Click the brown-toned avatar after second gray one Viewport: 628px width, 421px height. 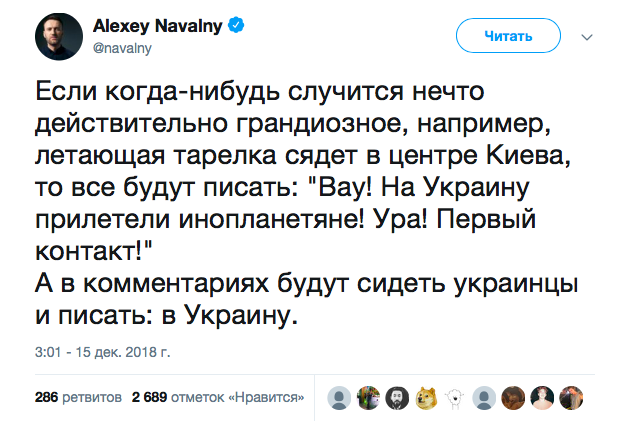point(513,395)
